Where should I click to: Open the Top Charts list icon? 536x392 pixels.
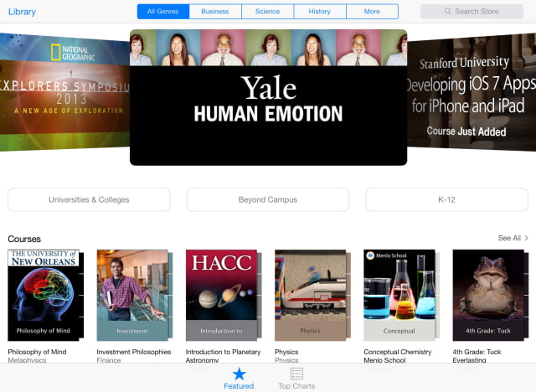click(x=296, y=374)
